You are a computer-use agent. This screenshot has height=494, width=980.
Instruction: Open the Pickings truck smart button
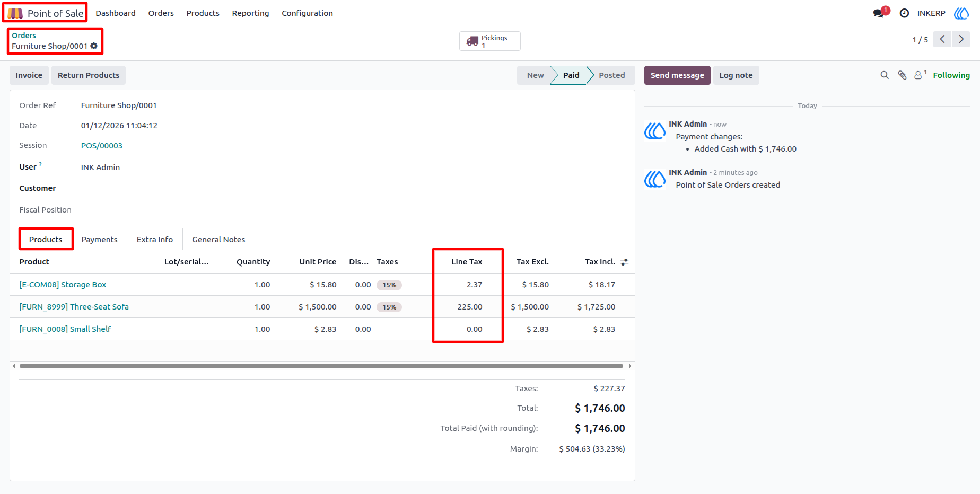coord(489,41)
